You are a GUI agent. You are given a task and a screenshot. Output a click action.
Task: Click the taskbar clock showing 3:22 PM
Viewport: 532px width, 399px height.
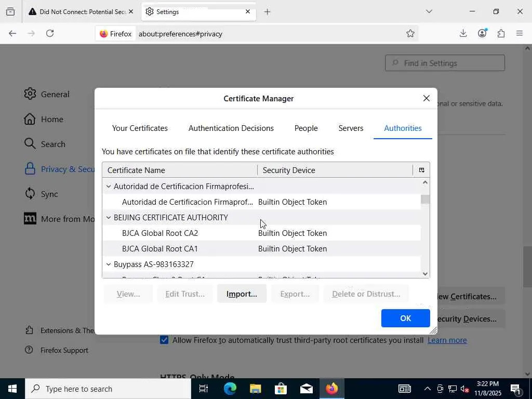click(487, 389)
